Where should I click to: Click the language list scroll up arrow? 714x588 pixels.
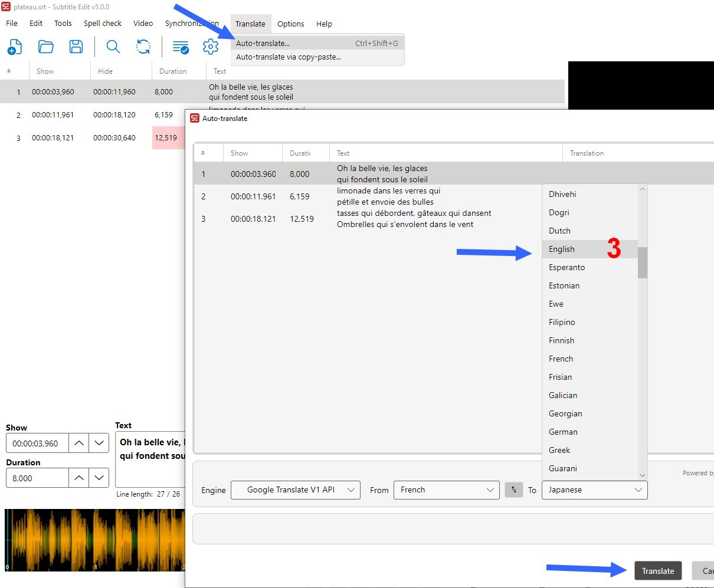(643, 189)
